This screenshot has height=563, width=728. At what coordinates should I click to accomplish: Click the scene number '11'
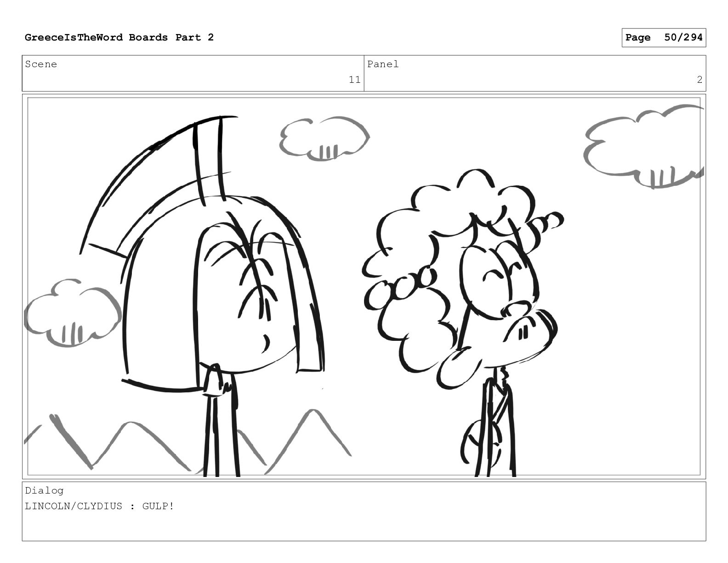click(354, 80)
